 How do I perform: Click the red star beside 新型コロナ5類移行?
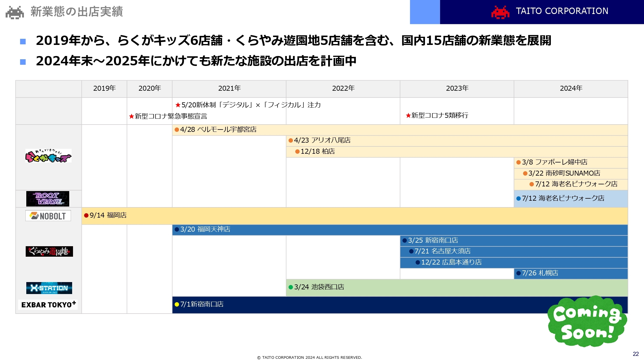click(x=408, y=115)
